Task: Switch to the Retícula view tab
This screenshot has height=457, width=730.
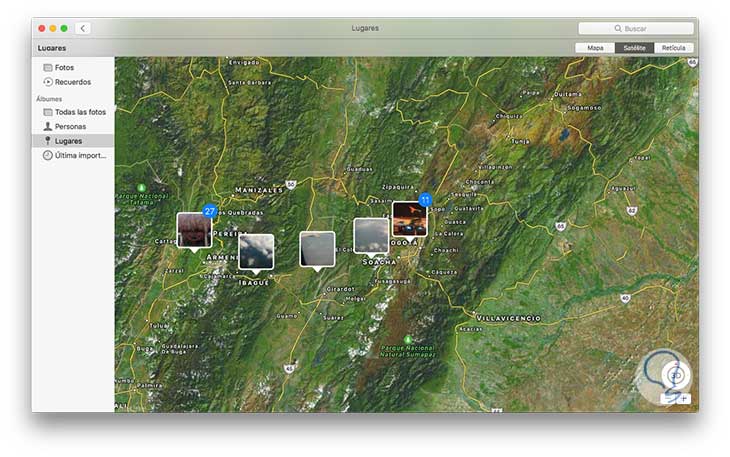Action: tap(674, 48)
